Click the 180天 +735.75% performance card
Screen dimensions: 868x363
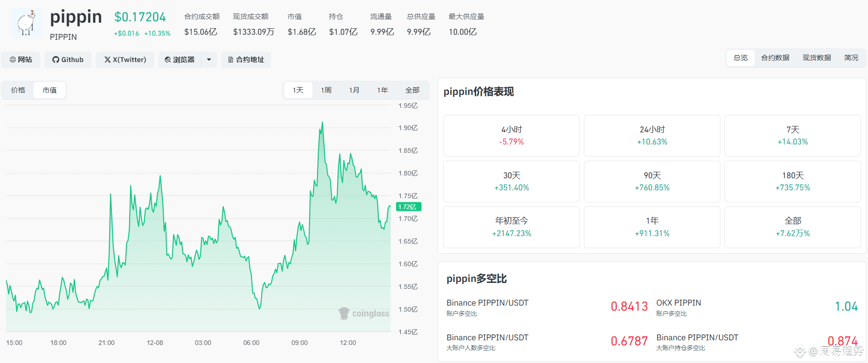[793, 181]
